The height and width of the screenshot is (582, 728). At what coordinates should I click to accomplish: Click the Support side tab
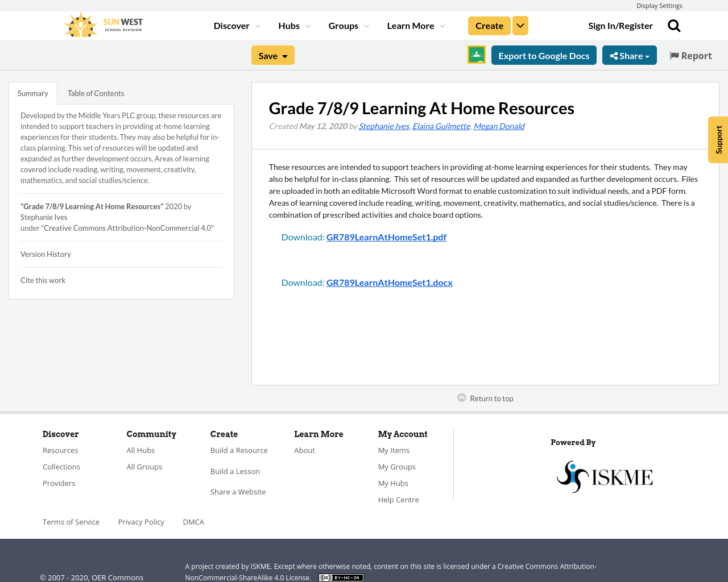point(717,139)
